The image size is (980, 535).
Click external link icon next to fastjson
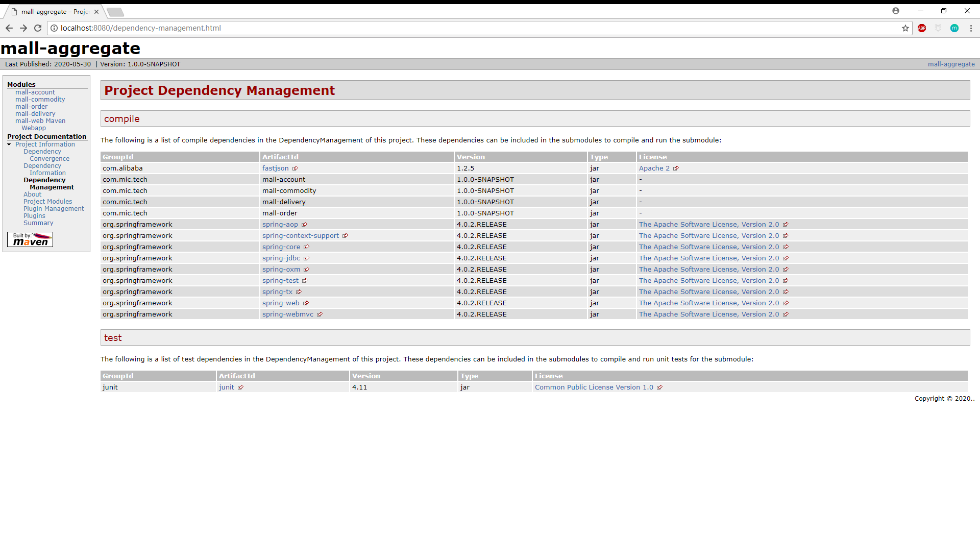pos(295,168)
